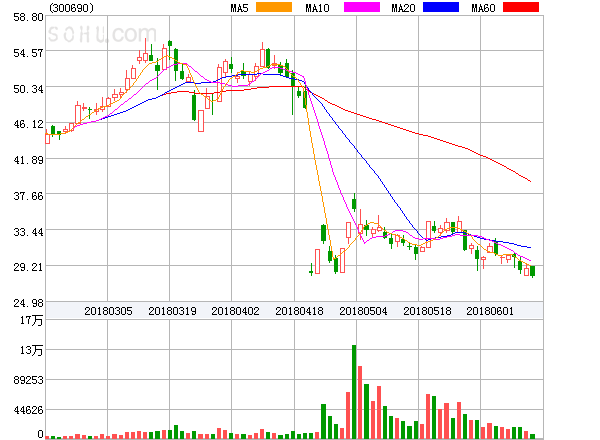Click the 89253 volume axis label

pos(28,380)
